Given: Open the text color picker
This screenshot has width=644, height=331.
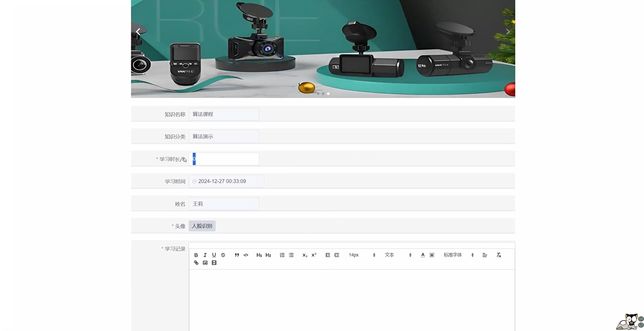Looking at the screenshot, I should [x=422, y=255].
